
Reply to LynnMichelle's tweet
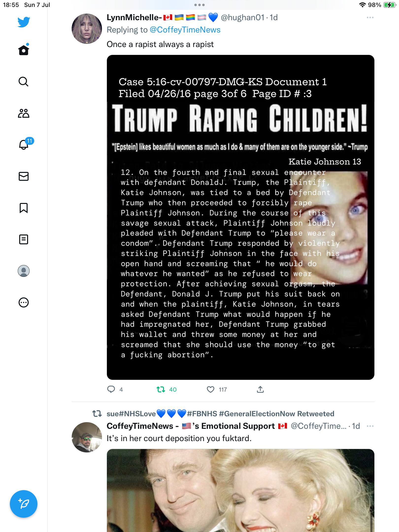(x=111, y=389)
